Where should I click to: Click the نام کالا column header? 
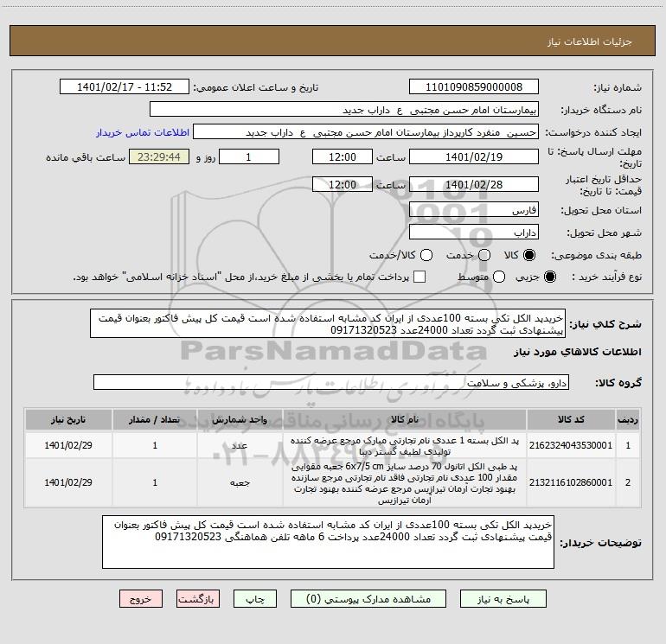click(405, 420)
